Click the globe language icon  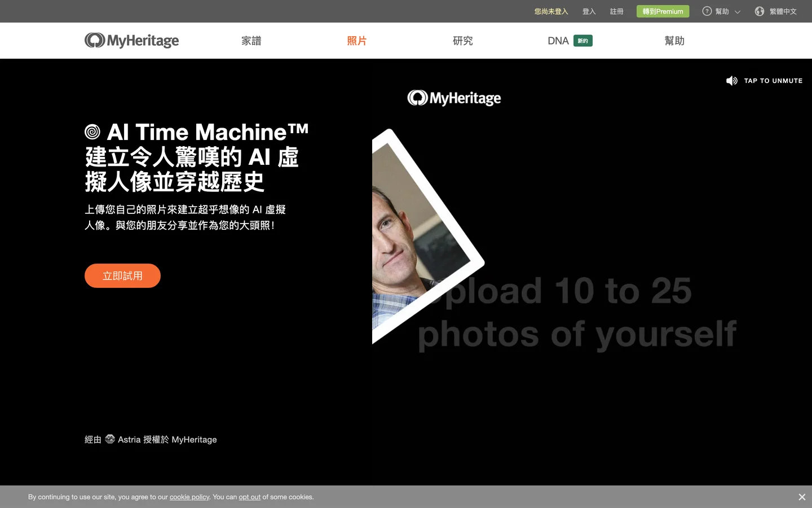click(760, 11)
